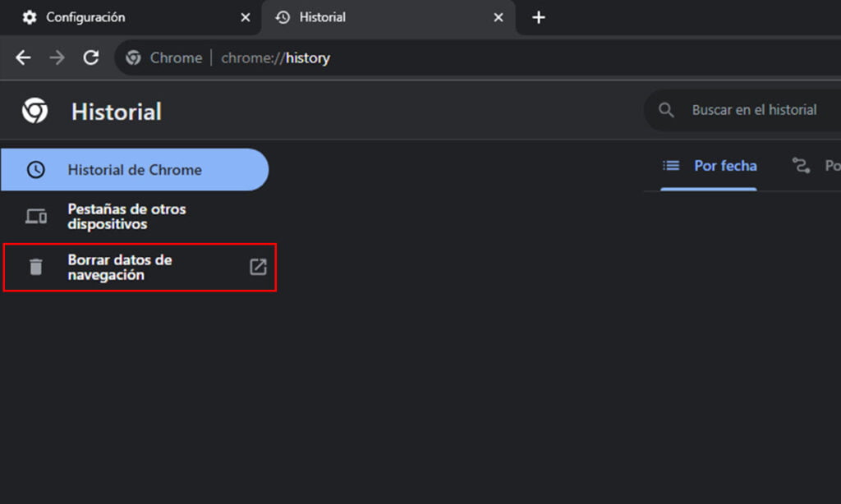Switch to the Configuración tab
Viewport: 841px width, 504px height.
[x=131, y=18]
